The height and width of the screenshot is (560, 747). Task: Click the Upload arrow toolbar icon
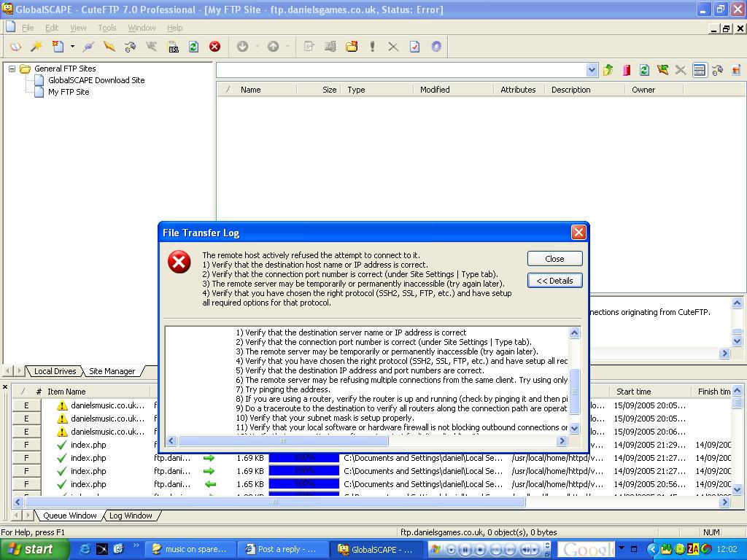[x=273, y=47]
